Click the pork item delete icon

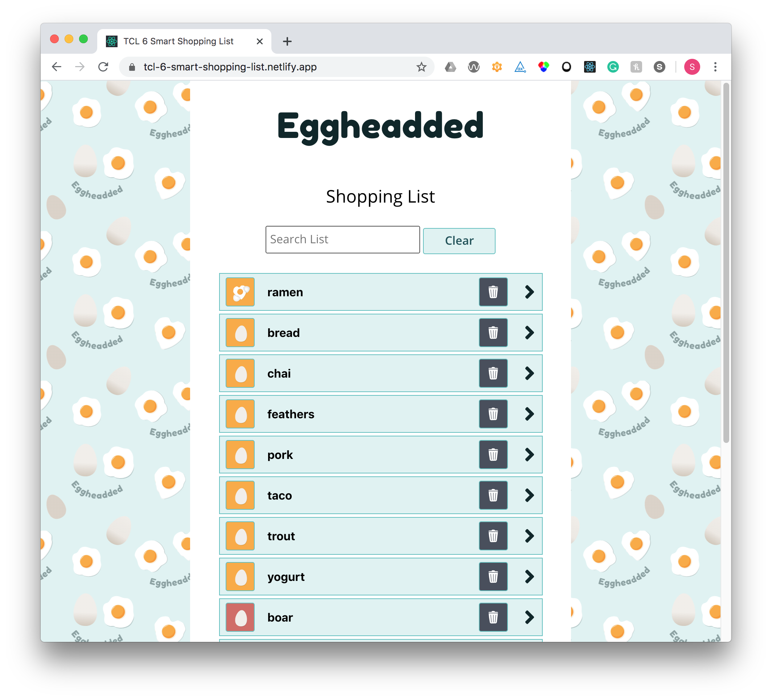(x=492, y=454)
